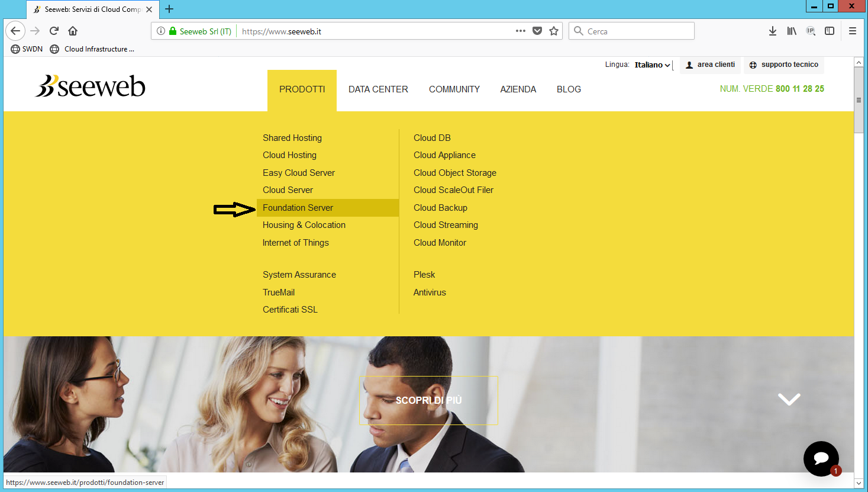The height and width of the screenshot is (492, 868).
Task: Click the site information icon in the address bar
Action: coord(161,31)
